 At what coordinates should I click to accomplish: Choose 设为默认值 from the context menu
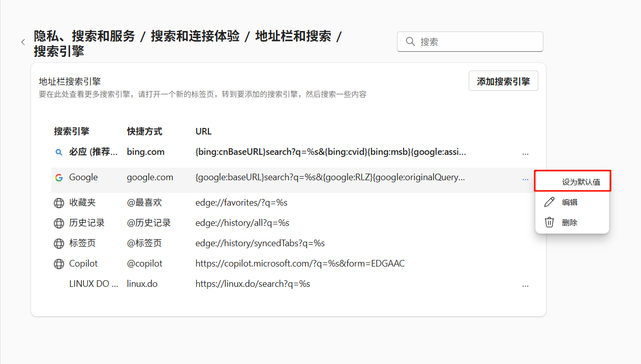pos(572,181)
